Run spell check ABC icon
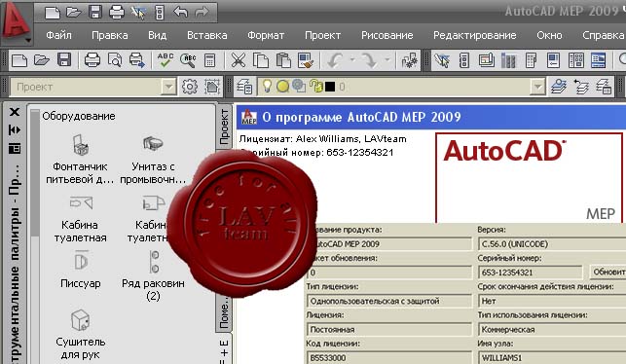 pos(166,60)
